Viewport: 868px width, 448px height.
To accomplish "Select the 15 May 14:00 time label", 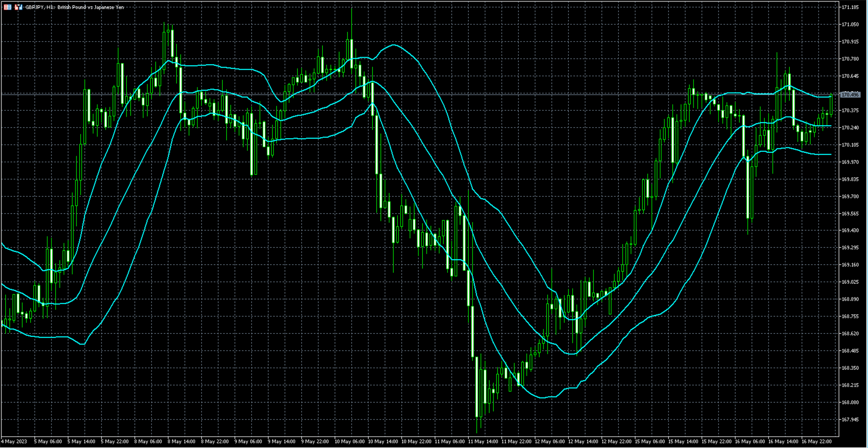I will tap(683, 442).
